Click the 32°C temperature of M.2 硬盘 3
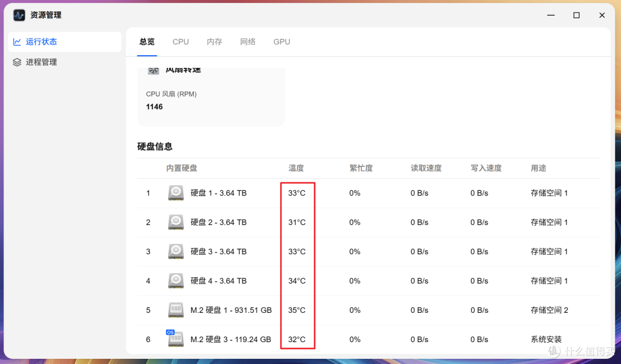The width and height of the screenshot is (621, 364). [x=297, y=339]
